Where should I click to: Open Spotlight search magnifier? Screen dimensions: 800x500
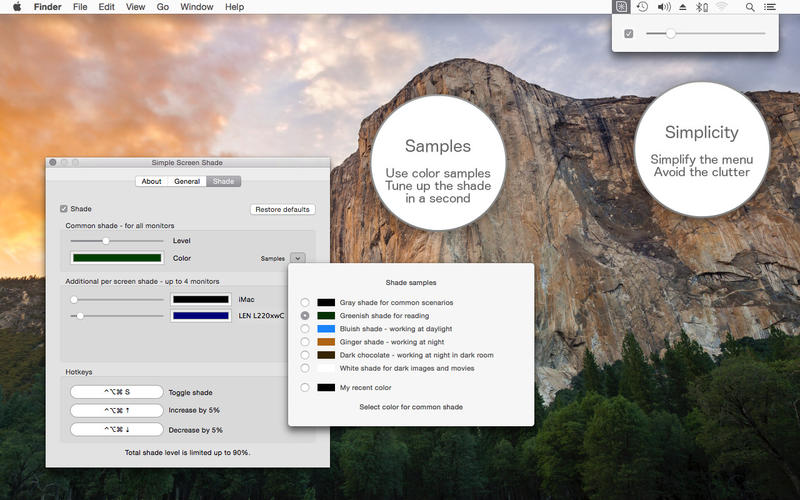pos(749,7)
